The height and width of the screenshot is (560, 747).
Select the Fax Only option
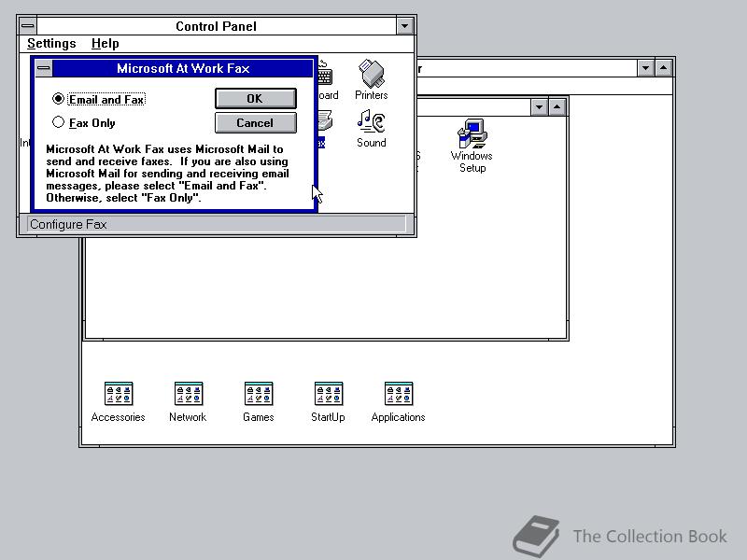pyautogui.click(x=84, y=123)
